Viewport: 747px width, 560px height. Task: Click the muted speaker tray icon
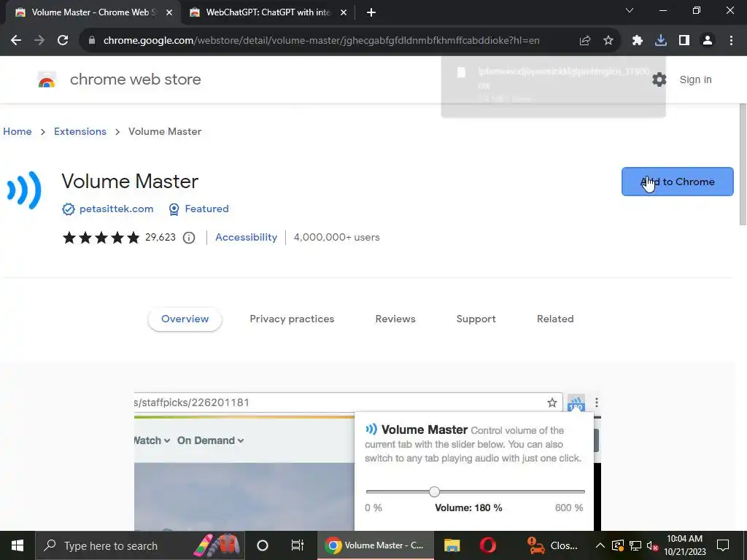[653, 545]
